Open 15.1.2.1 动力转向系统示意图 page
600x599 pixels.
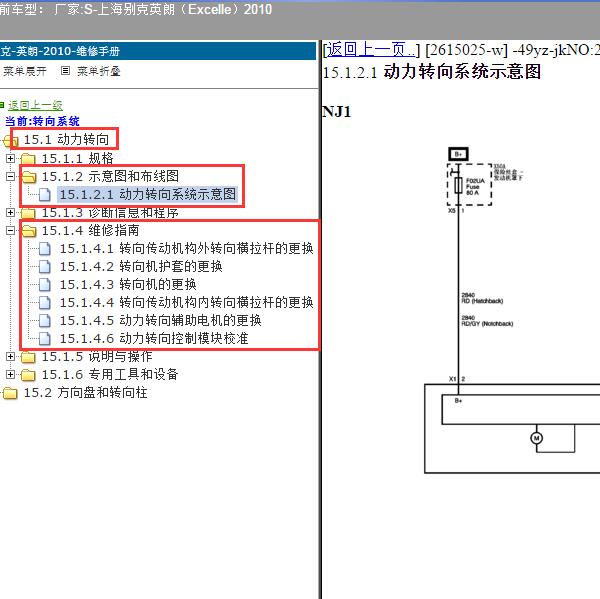tap(147, 194)
